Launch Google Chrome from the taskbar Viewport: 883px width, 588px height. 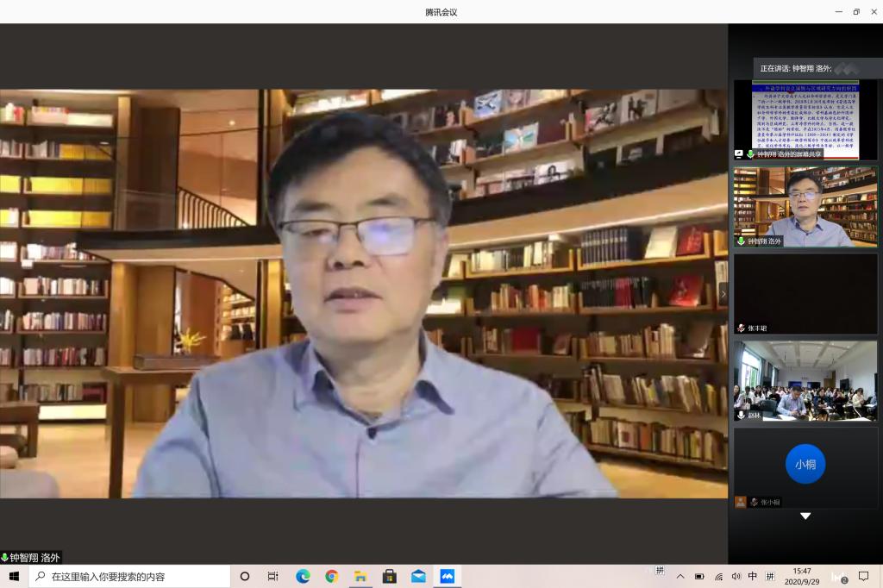tap(331, 576)
